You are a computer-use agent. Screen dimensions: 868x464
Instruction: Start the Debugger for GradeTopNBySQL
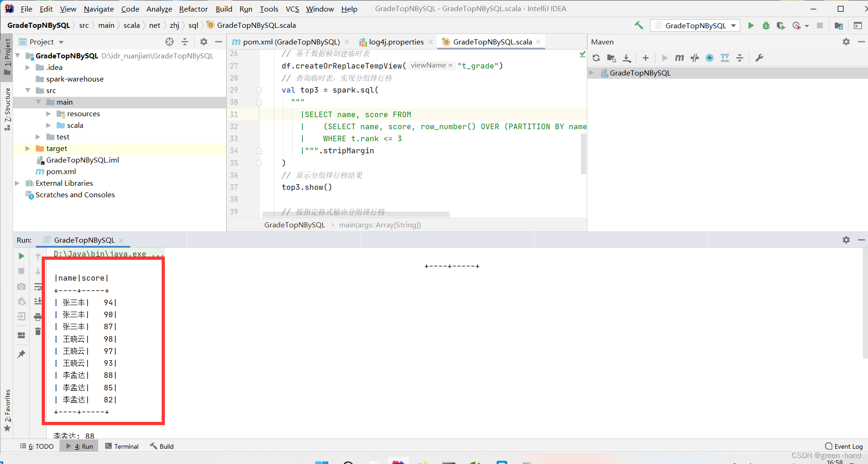point(766,25)
